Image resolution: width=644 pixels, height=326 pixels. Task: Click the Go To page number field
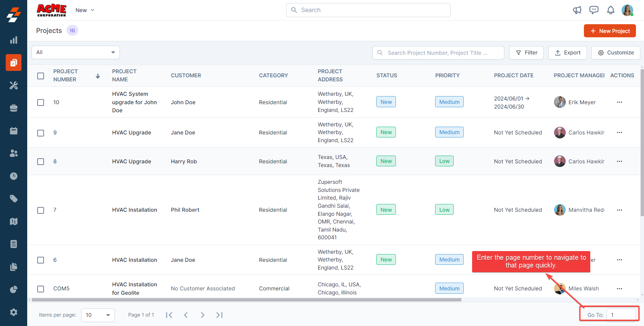(621, 315)
